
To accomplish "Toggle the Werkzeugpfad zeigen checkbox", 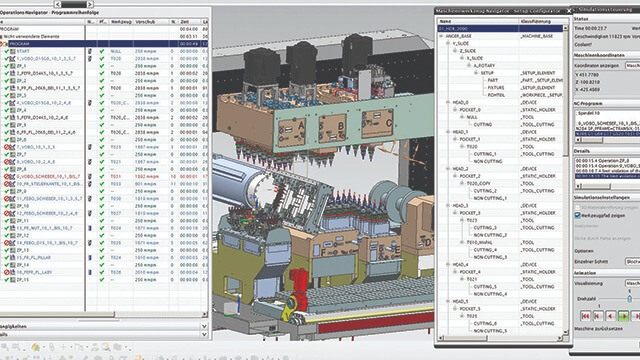I will [577, 216].
